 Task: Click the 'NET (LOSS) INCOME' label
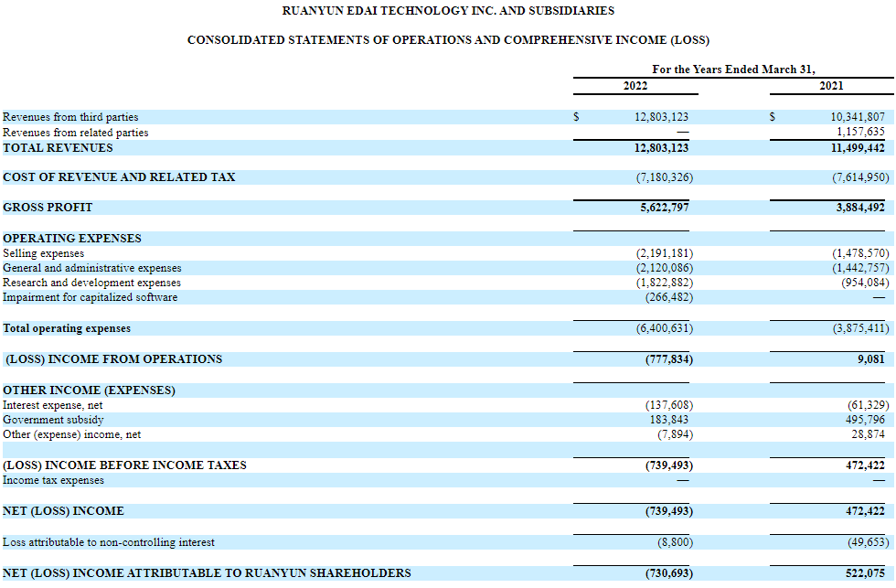click(x=63, y=511)
